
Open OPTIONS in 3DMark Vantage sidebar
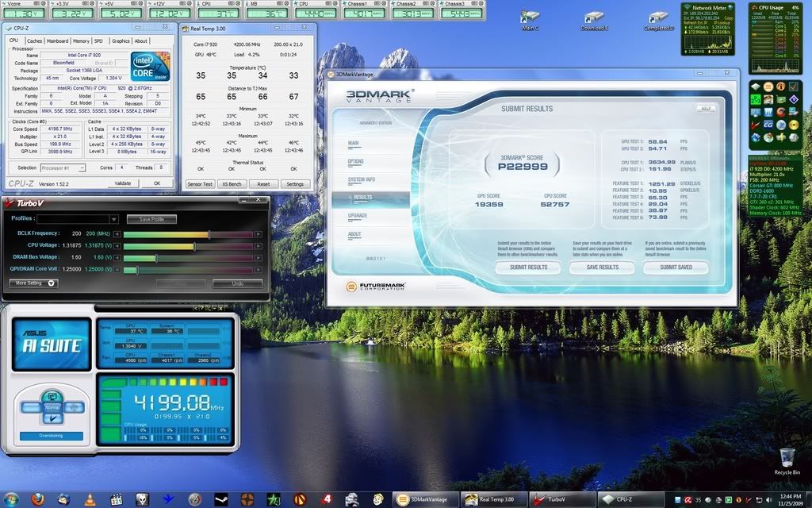[x=356, y=162]
